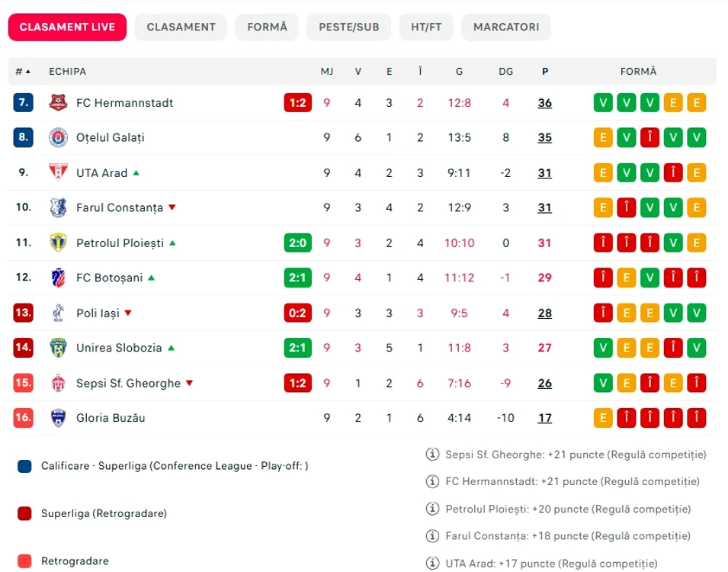This screenshot has height=572, width=728.
Task: Click position badge 7. for Hermannstadt
Action: click(x=23, y=102)
